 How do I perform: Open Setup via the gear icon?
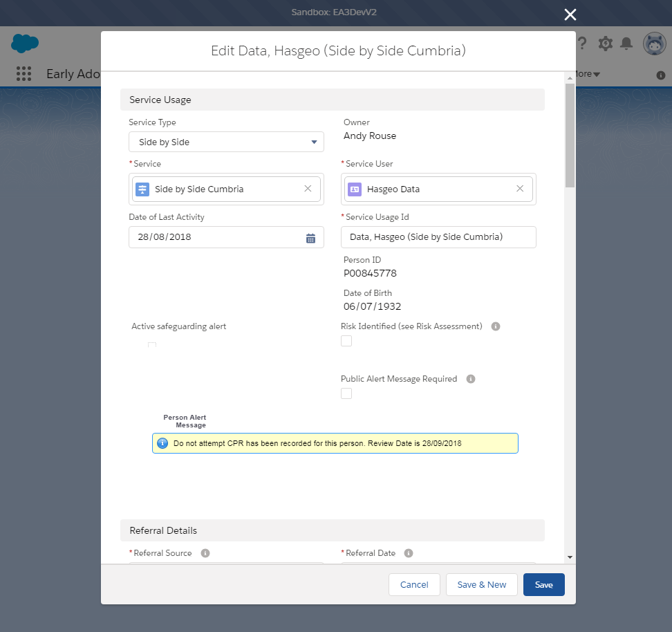pos(605,43)
